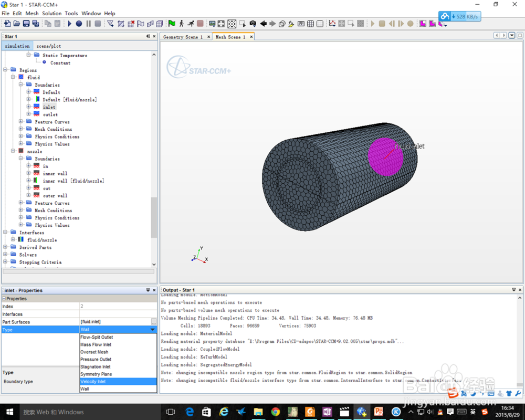Switch to the Geometry Scene 1 tab
Viewport: 525px width, 420px height.
click(x=183, y=37)
